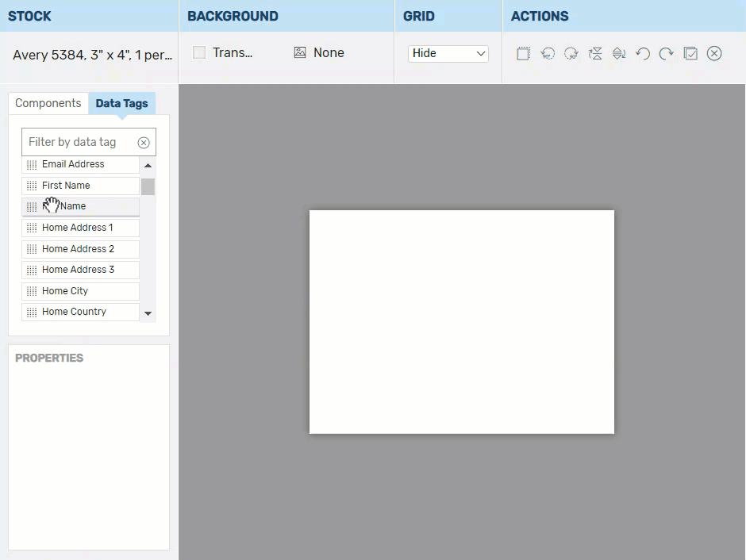The image size is (746, 560).
Task: Toggle the Transparent background checkbox
Action: pos(199,52)
